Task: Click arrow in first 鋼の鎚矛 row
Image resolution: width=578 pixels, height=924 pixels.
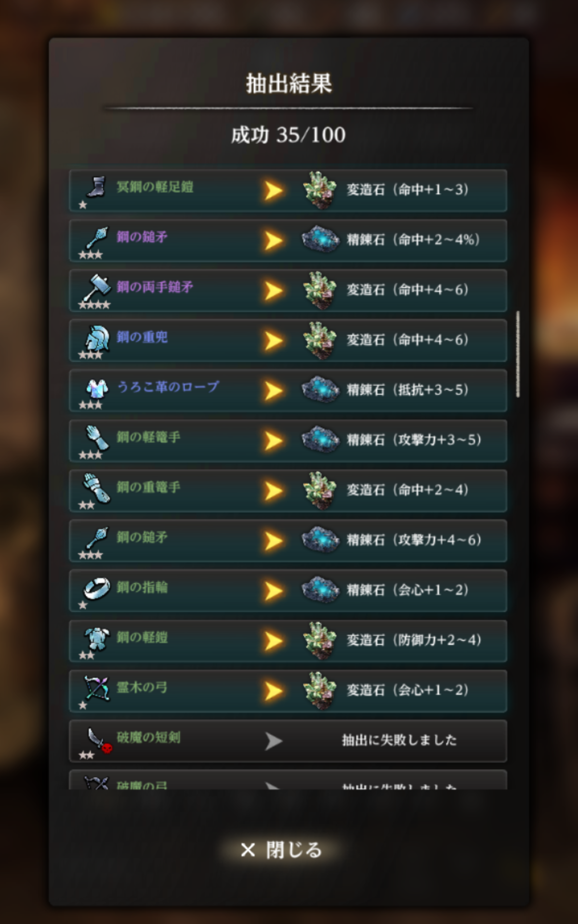Action: (x=273, y=241)
